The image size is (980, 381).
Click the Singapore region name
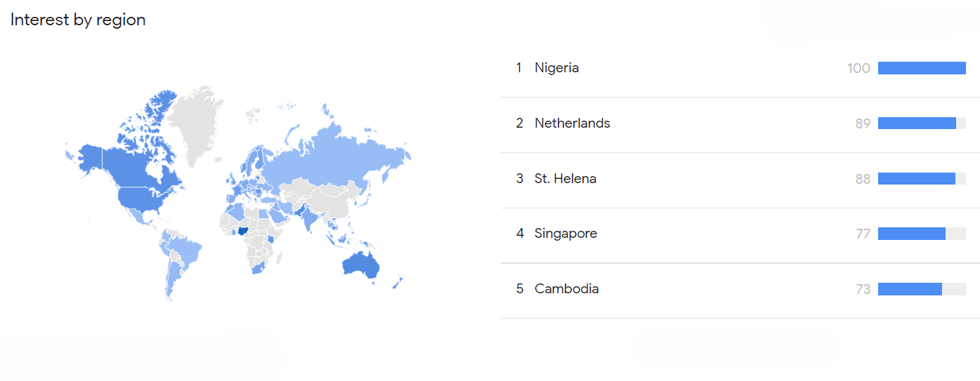click(566, 234)
